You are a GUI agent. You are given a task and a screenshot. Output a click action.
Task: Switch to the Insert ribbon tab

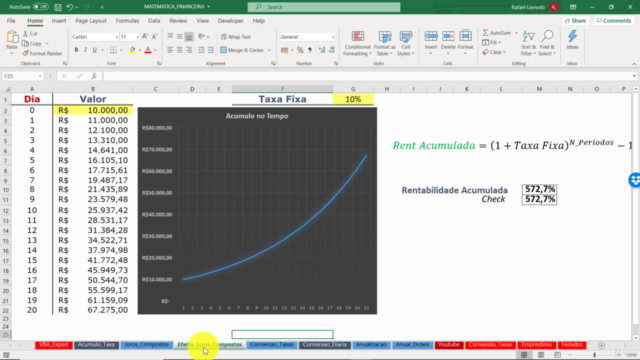coord(59,20)
